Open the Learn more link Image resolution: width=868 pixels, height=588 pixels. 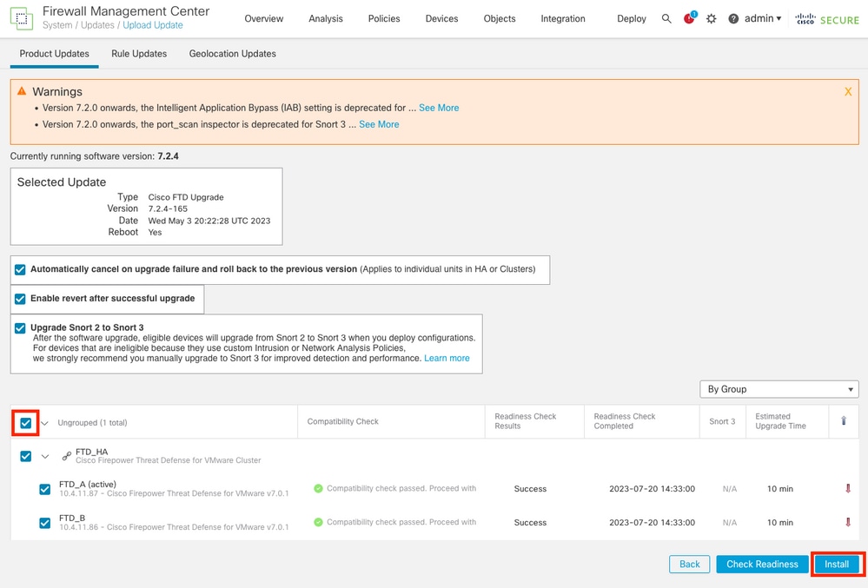click(447, 359)
